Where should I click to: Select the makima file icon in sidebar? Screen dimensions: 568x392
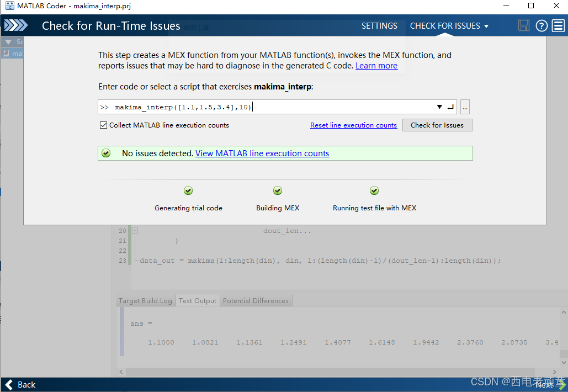click(x=6, y=53)
